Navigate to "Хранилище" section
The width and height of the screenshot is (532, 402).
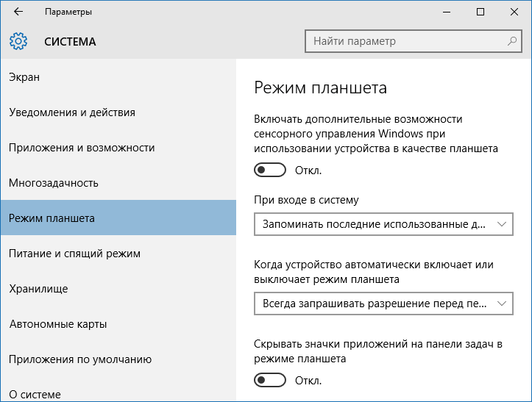pos(38,289)
